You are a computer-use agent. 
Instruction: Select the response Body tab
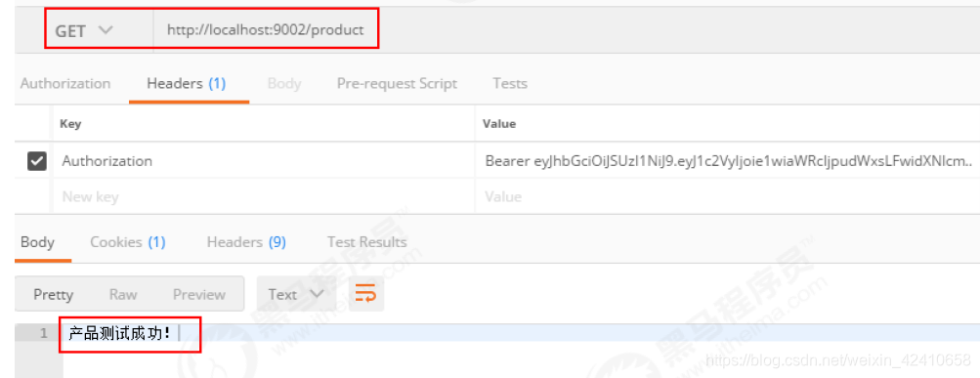pos(37,242)
